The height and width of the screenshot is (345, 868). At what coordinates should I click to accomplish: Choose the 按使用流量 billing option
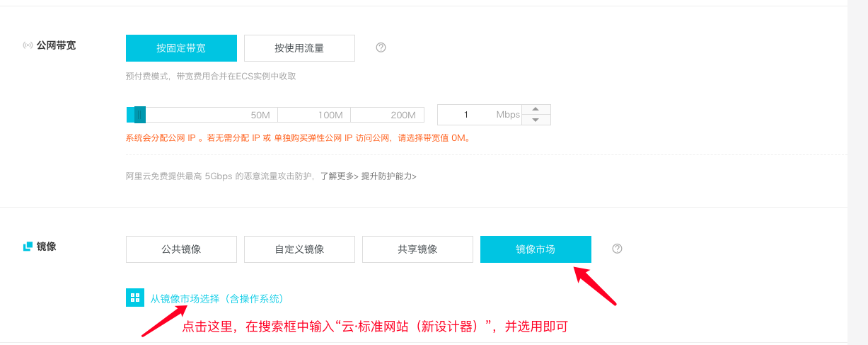click(299, 48)
